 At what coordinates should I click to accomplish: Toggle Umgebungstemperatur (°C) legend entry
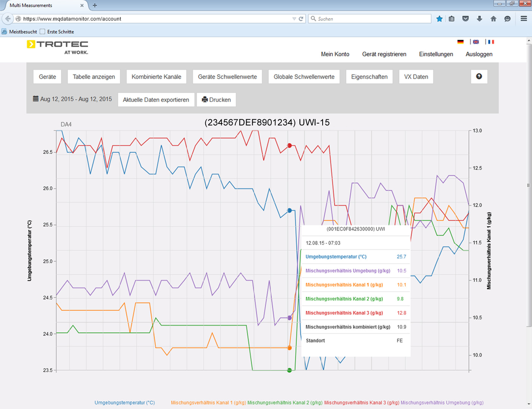pyautogui.click(x=125, y=403)
